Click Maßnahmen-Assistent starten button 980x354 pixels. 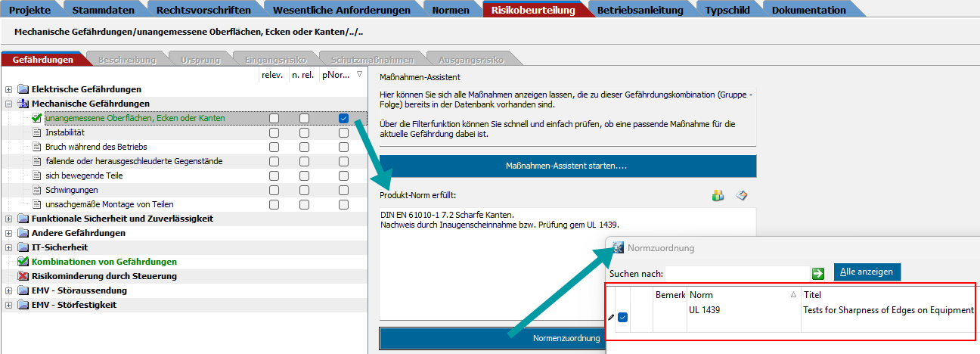[x=567, y=166]
